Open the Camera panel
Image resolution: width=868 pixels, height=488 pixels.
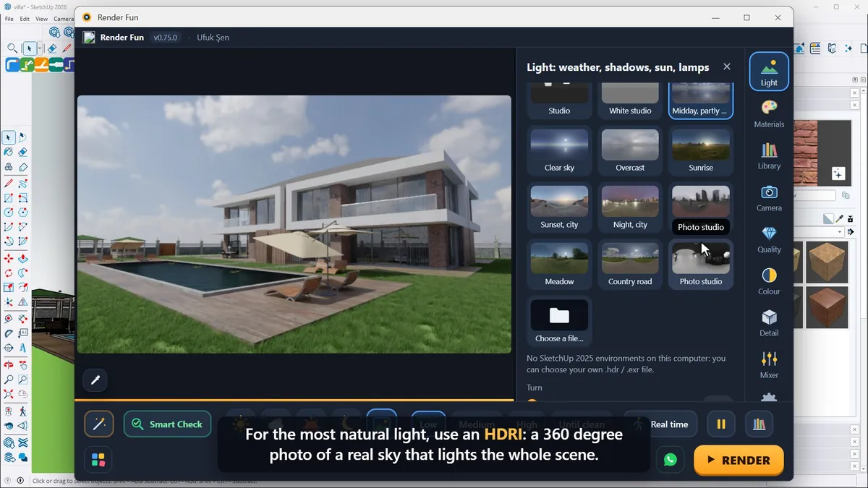point(769,197)
